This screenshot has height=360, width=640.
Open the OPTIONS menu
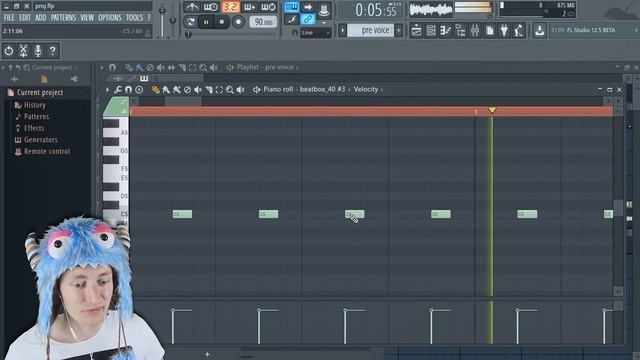click(x=110, y=18)
